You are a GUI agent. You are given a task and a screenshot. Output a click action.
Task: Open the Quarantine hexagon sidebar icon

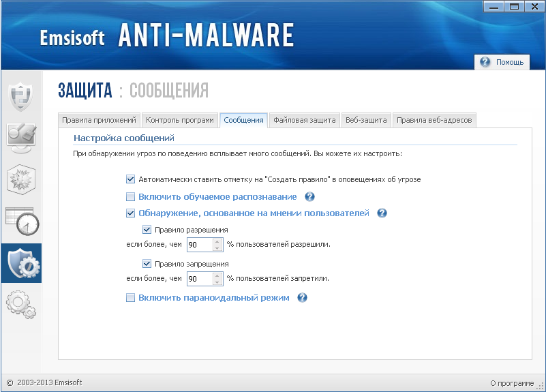coord(21,179)
